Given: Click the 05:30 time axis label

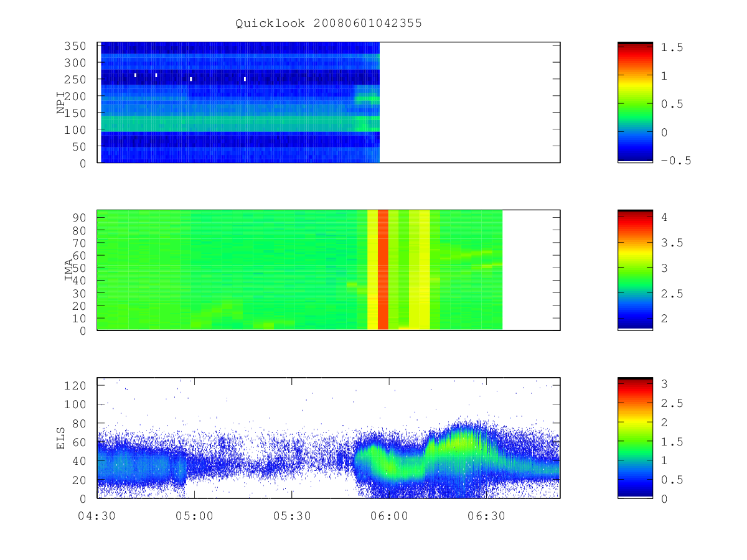Looking at the screenshot, I should click(x=292, y=516).
